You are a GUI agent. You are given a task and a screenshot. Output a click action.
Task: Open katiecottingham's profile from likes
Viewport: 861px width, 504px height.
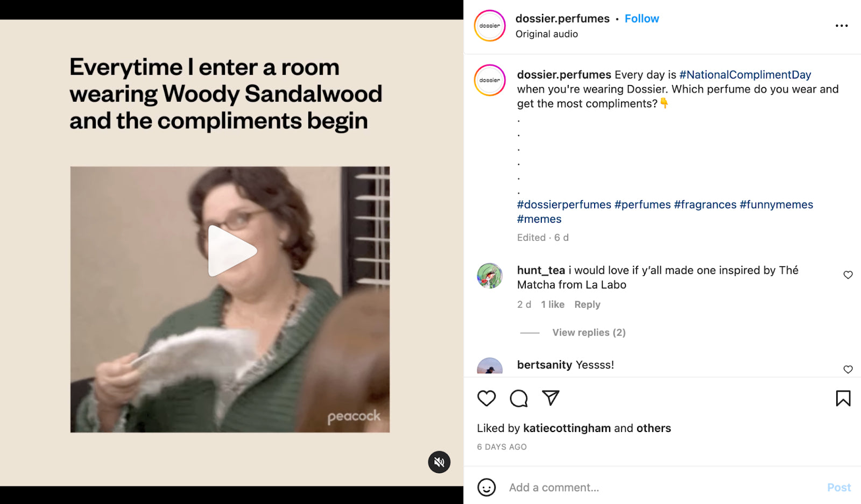567,428
